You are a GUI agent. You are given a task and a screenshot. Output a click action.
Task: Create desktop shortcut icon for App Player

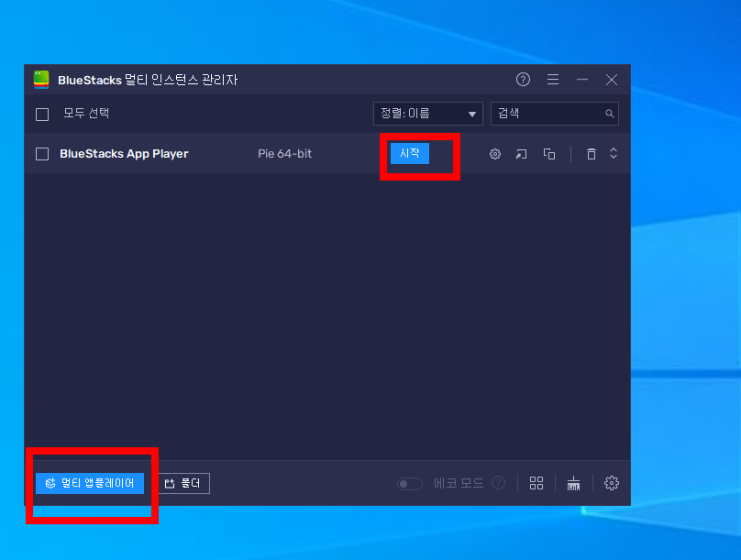[x=521, y=154]
